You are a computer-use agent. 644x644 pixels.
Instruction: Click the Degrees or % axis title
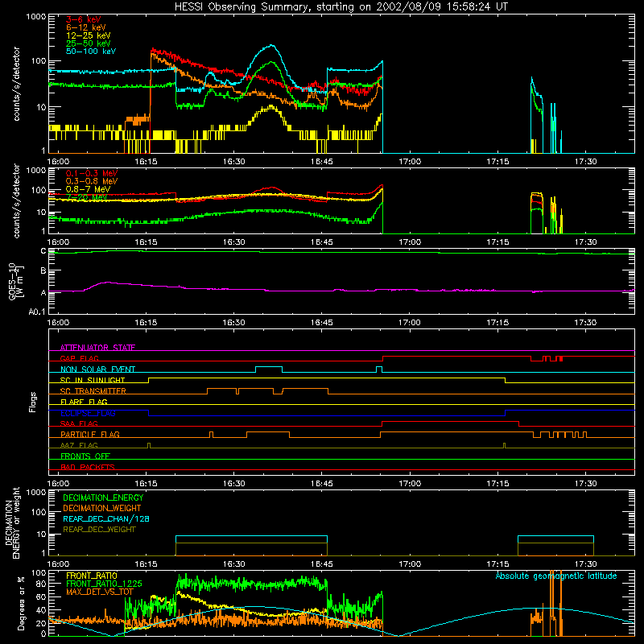tap(21, 603)
